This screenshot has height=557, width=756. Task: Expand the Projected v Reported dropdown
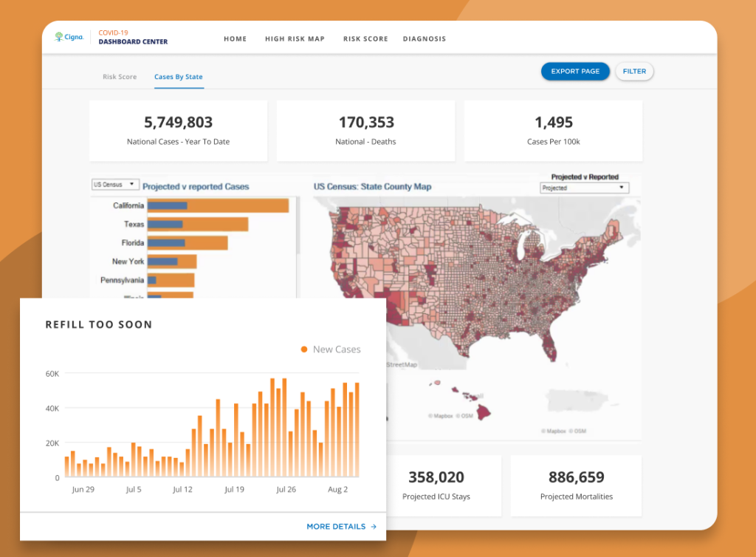point(585,188)
